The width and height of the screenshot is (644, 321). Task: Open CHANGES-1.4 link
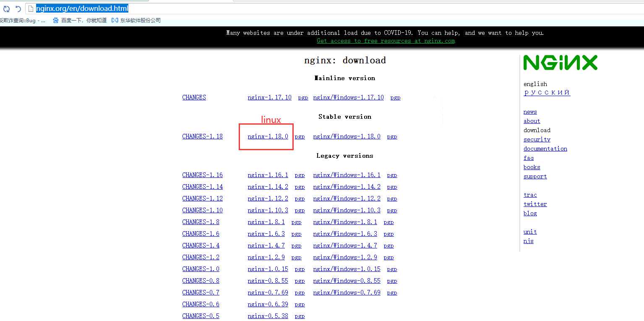[x=201, y=245]
